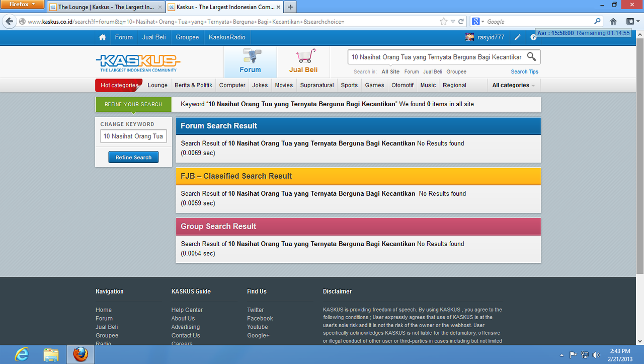Launch Internet Explorer from taskbar
This screenshot has width=644, height=364.
point(22,355)
